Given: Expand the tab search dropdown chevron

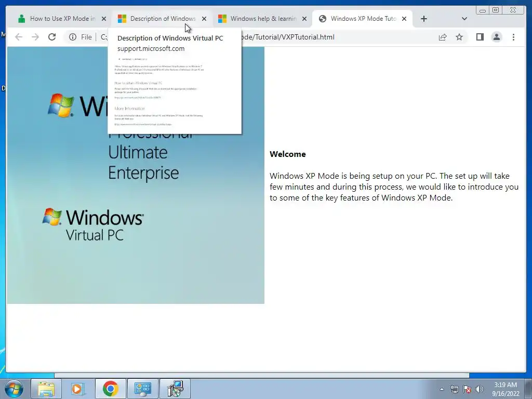Looking at the screenshot, I should tap(464, 19).
